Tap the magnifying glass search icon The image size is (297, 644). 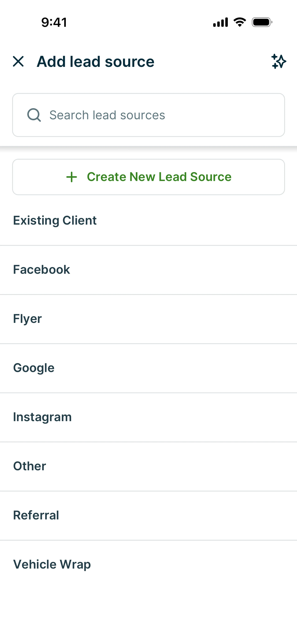[x=34, y=115]
